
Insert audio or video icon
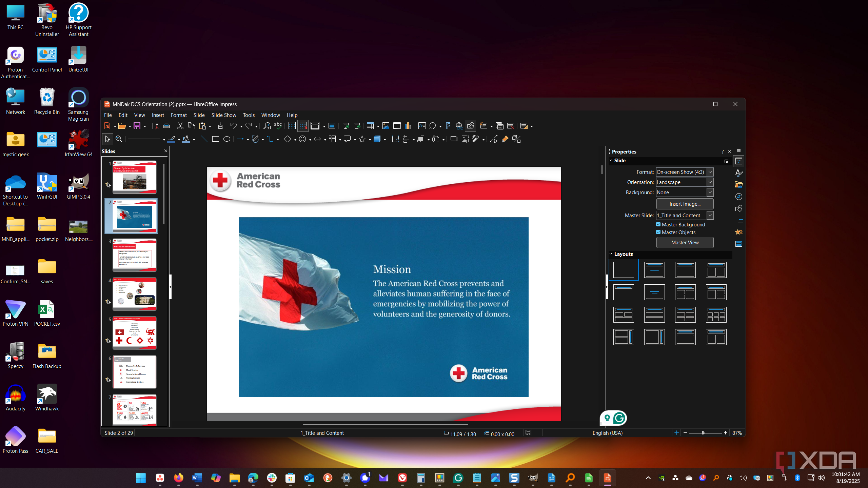click(397, 126)
